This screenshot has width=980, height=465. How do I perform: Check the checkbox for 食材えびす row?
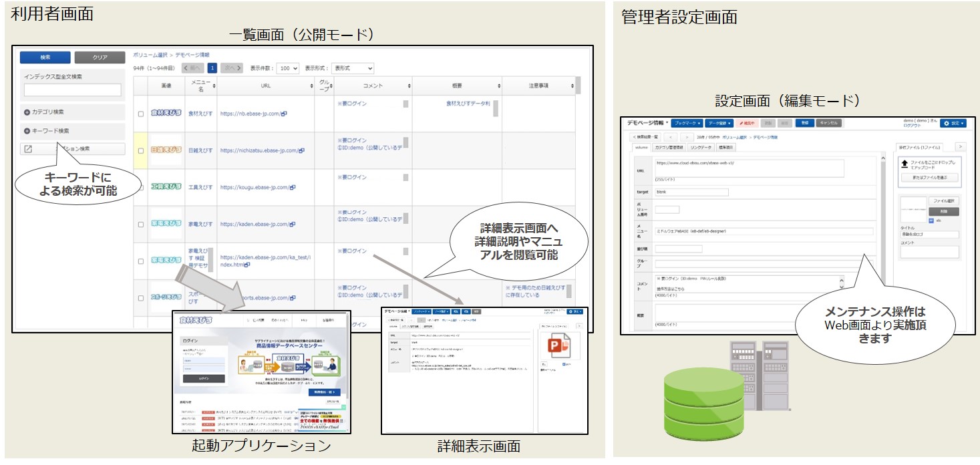click(141, 114)
